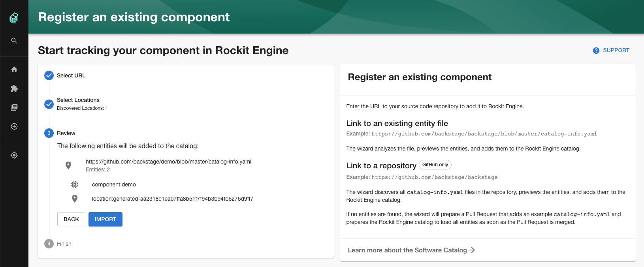Go to Home via sidebar house icon

(x=14, y=70)
